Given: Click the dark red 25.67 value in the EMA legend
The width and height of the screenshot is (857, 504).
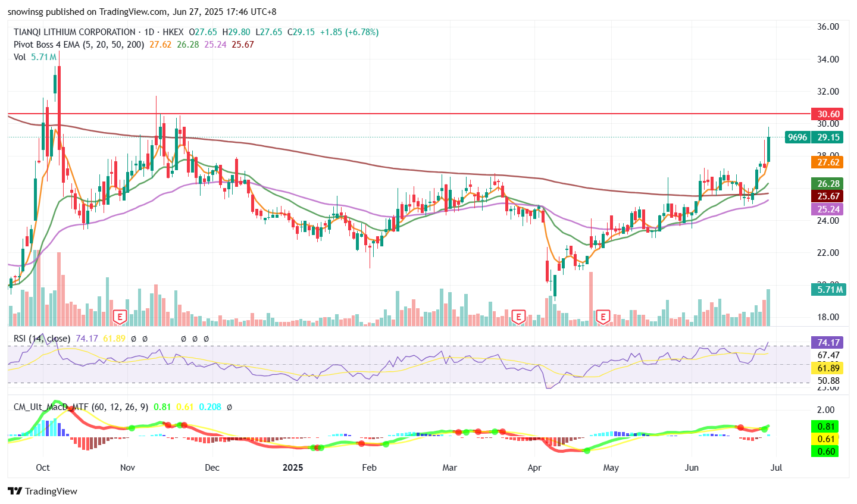Looking at the screenshot, I should [243, 45].
